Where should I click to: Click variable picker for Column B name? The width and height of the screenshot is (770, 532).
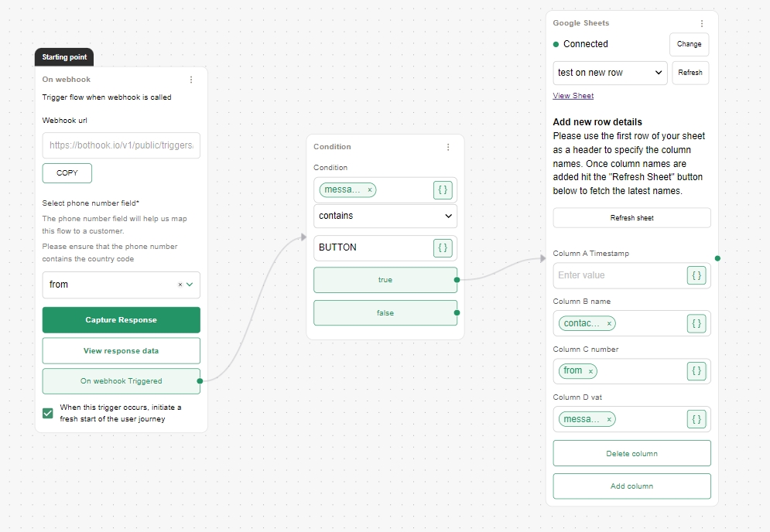pos(696,323)
